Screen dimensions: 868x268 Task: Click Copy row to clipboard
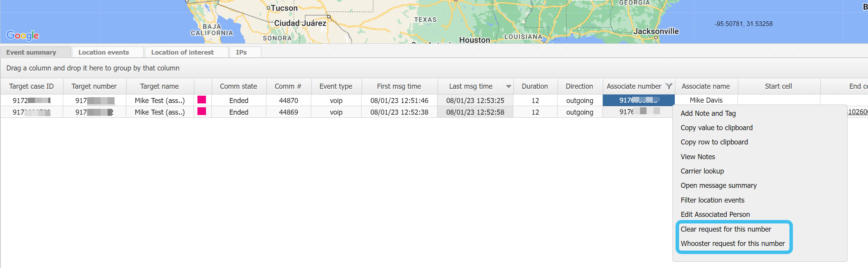(714, 142)
